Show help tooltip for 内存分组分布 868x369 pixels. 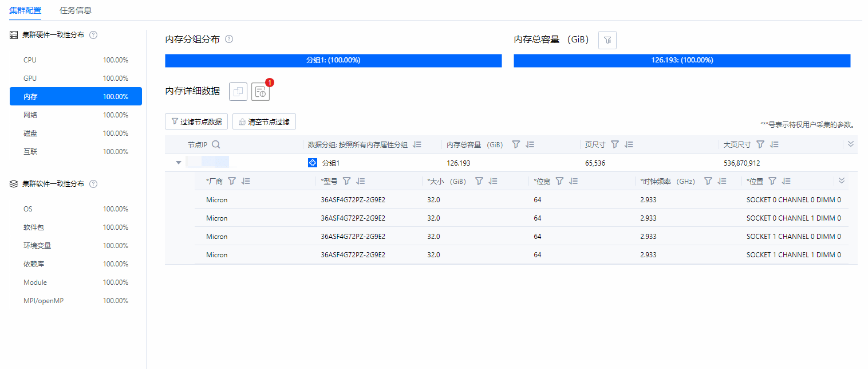(x=229, y=40)
